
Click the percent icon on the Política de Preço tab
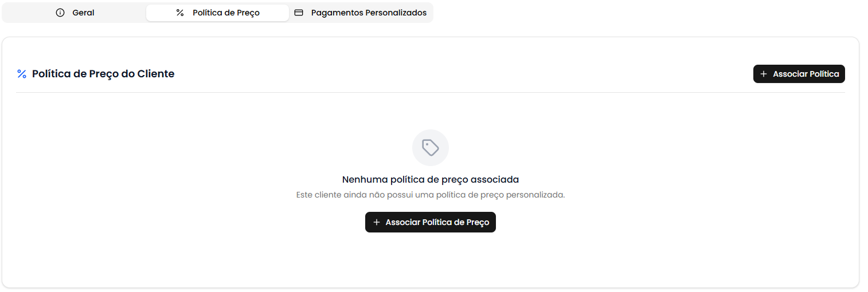point(180,13)
